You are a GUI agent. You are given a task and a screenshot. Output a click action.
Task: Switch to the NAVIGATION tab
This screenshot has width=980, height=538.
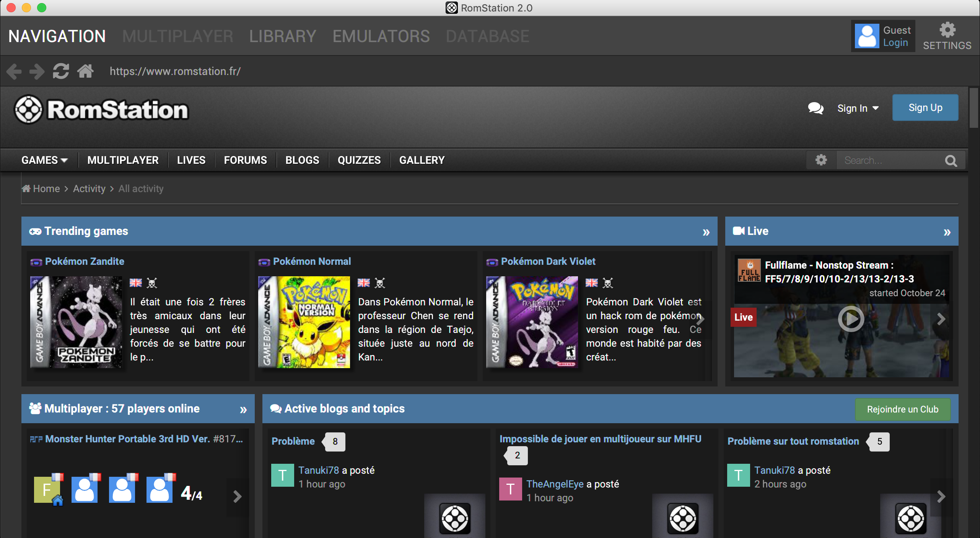57,36
